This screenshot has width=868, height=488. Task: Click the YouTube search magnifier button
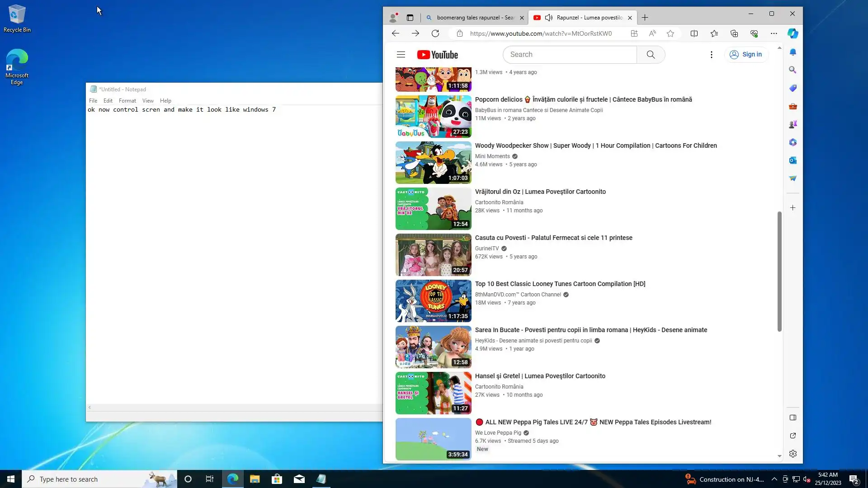[651, 55]
